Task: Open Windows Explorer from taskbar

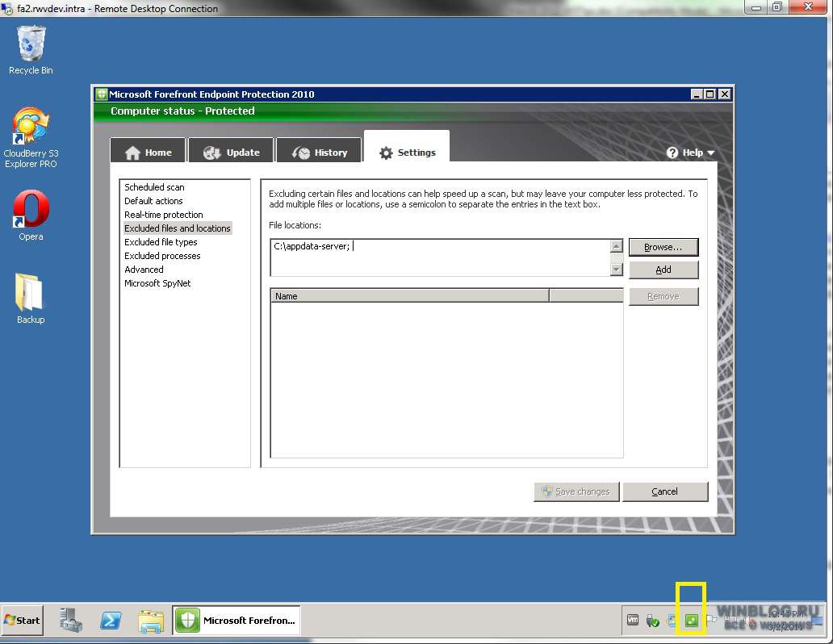Action: coord(151,621)
